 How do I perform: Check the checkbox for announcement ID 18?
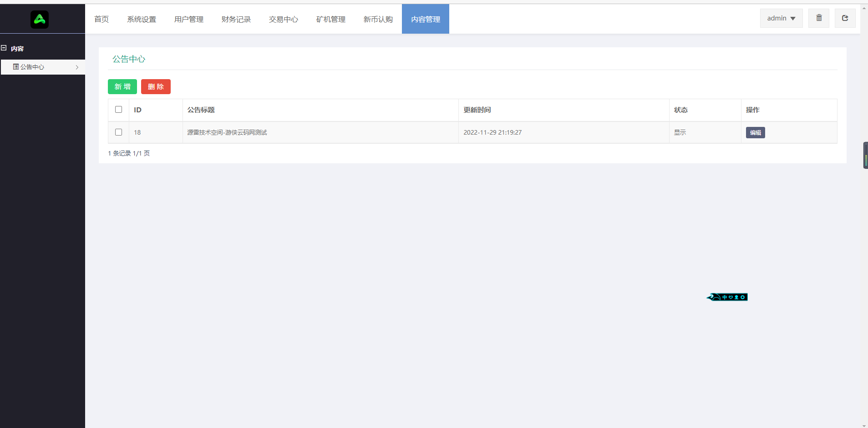pyautogui.click(x=118, y=132)
